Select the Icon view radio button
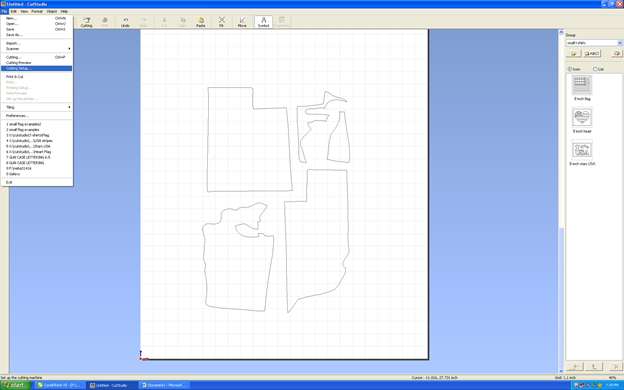624x390 pixels. [569, 69]
